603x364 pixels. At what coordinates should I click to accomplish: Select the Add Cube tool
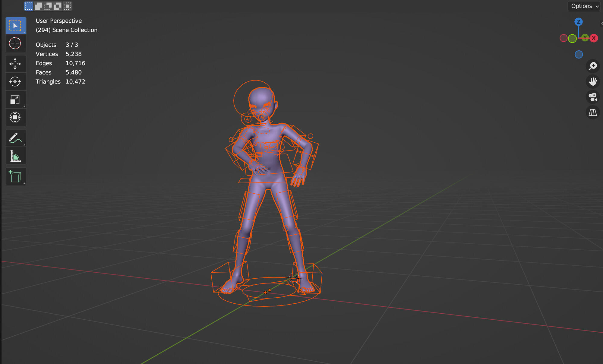[16, 176]
